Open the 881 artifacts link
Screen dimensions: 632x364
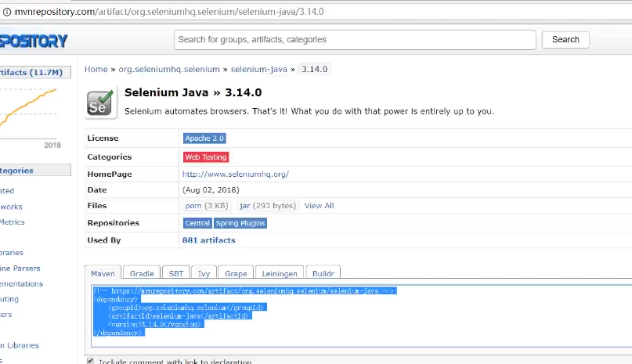point(209,240)
